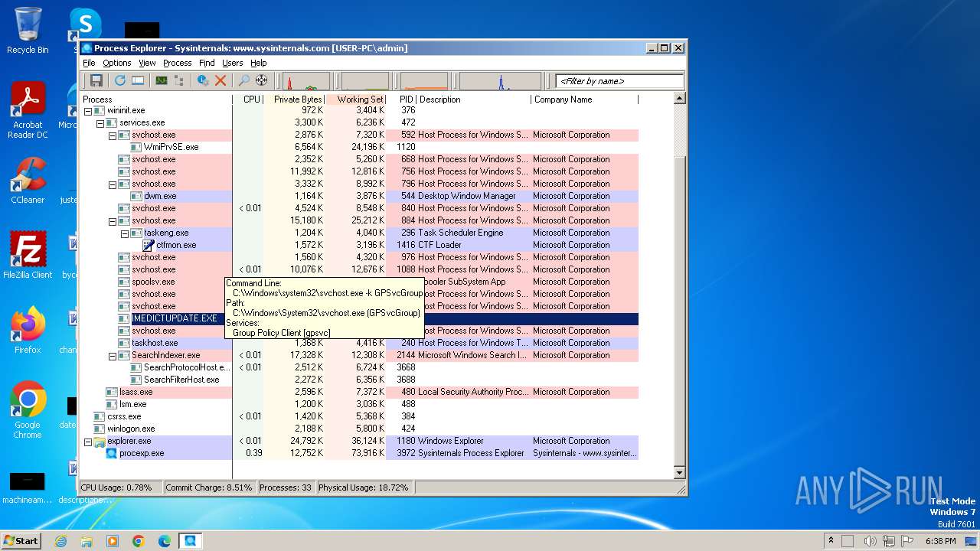Open the Help menu
This screenshot has height=551, width=980.
tap(259, 63)
